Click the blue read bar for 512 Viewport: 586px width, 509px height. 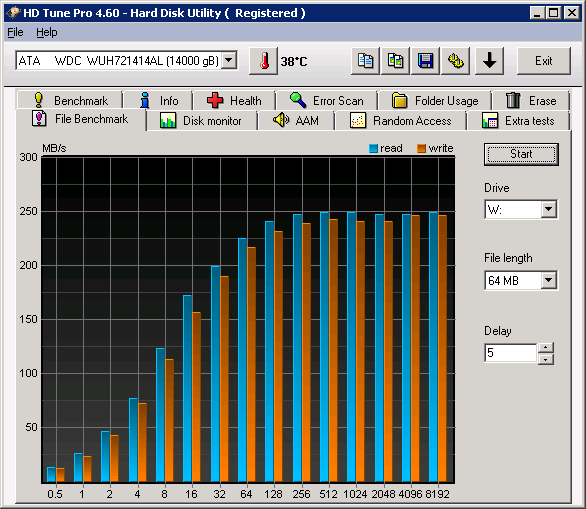tap(324, 347)
